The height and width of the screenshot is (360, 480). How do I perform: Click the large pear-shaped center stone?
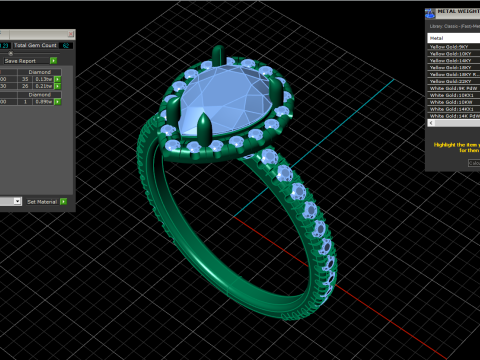[224, 101]
